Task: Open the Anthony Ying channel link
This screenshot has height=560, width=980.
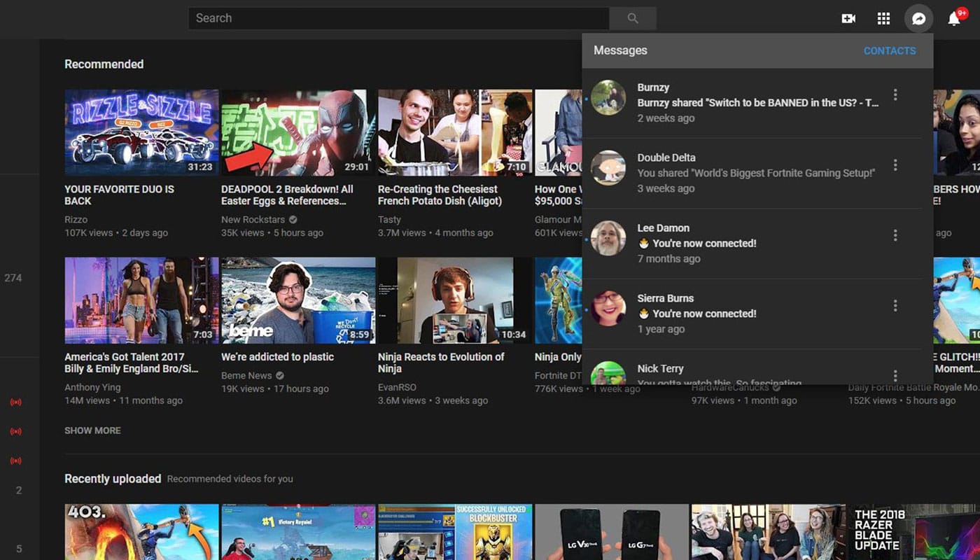Action: (92, 388)
